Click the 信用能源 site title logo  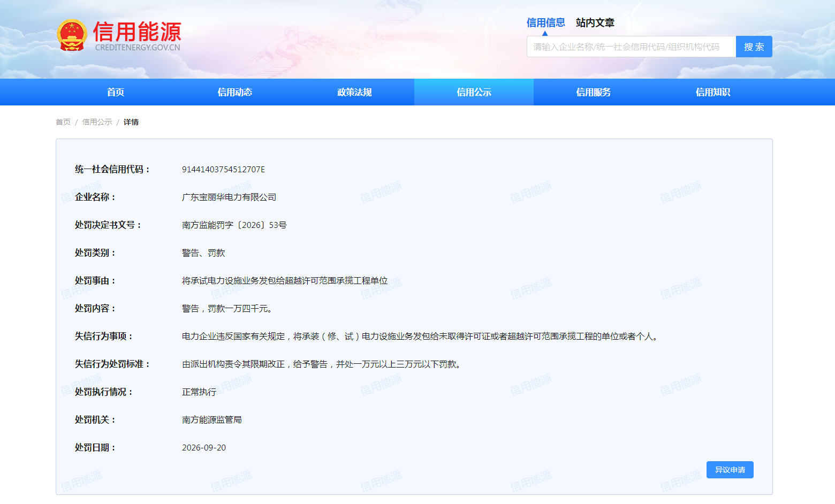pyautogui.click(x=137, y=32)
